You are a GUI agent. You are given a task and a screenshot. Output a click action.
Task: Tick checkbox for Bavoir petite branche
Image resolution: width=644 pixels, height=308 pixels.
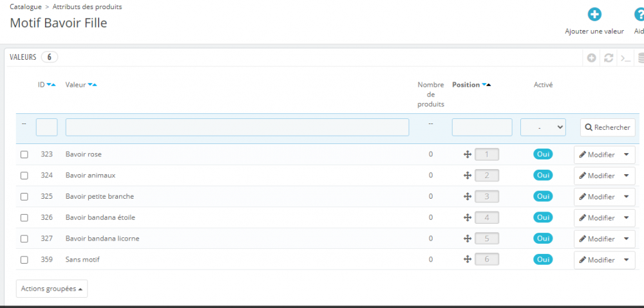point(24,197)
